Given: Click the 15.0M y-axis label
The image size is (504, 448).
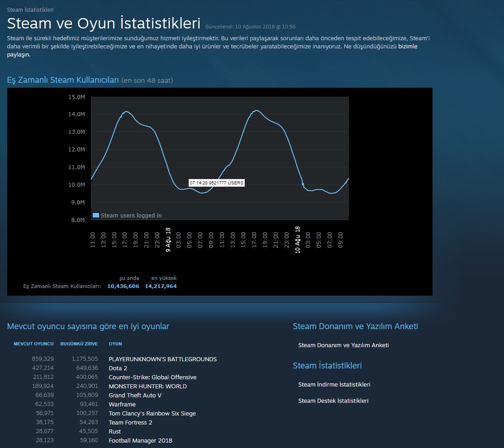Looking at the screenshot, I should (x=76, y=97).
